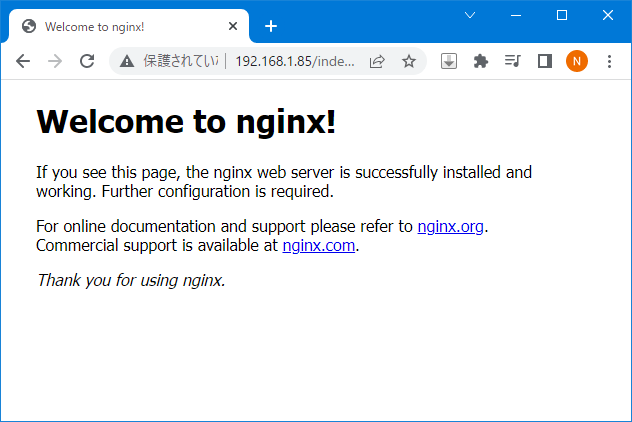Maximize the browser window

[562, 15]
